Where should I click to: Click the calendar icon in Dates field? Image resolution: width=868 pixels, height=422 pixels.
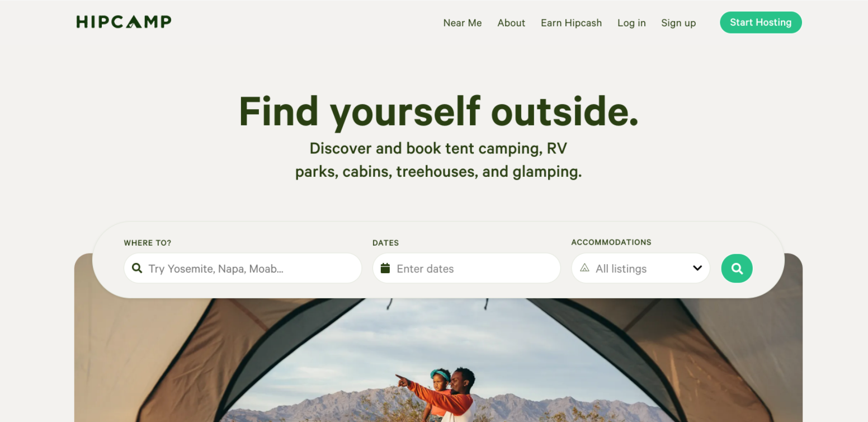[385, 269]
